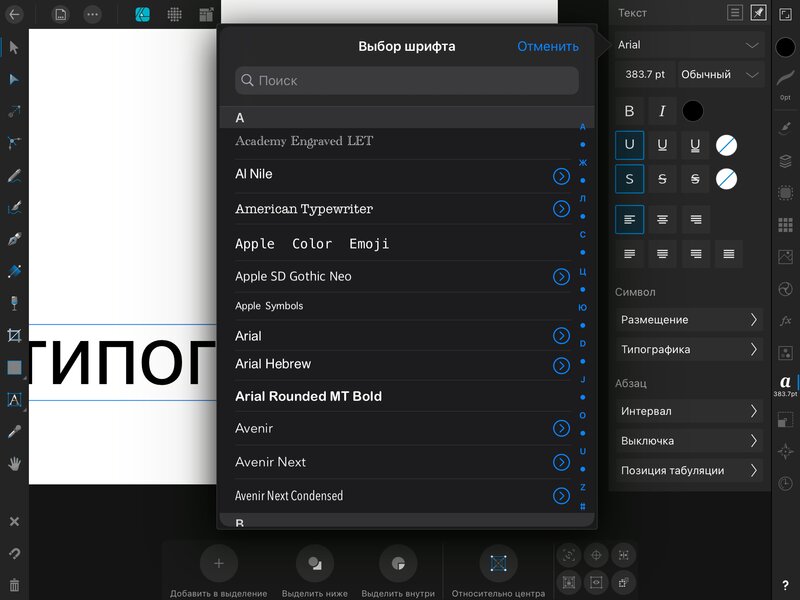Open the Обычный font style dropdown
The height and width of the screenshot is (600, 800).
point(720,74)
